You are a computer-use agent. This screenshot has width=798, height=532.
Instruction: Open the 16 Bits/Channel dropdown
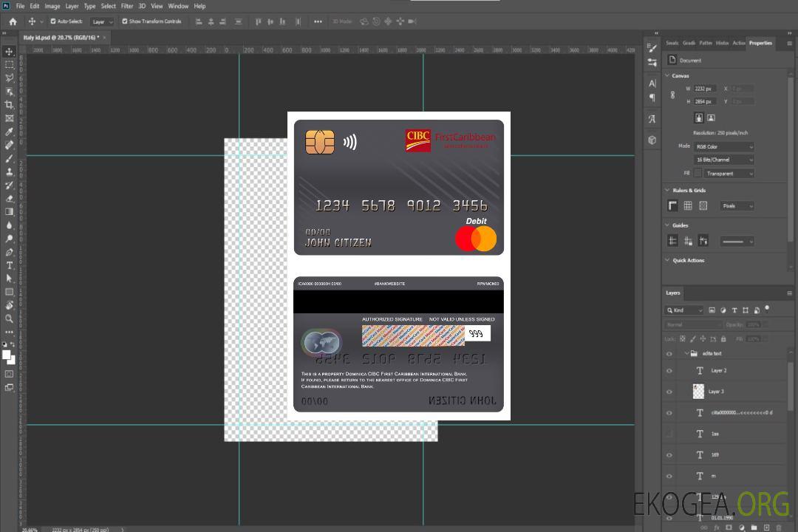(724, 160)
